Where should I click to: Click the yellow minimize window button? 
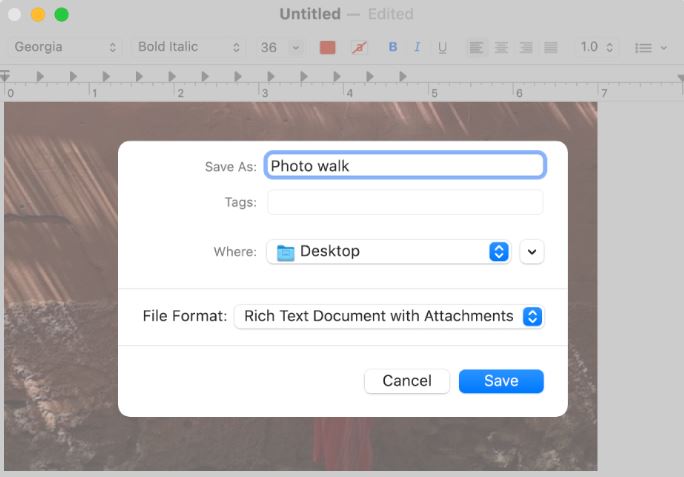38,14
